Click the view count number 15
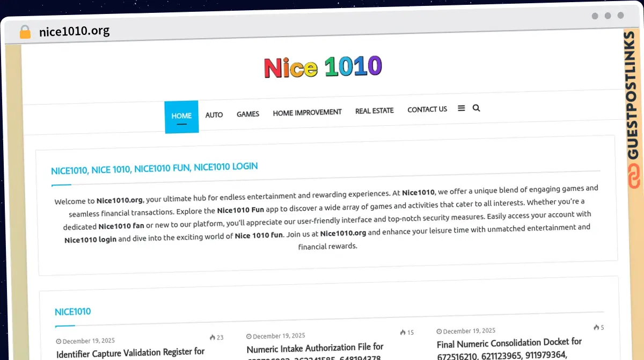Screen dimensions: 644x360 411,333
